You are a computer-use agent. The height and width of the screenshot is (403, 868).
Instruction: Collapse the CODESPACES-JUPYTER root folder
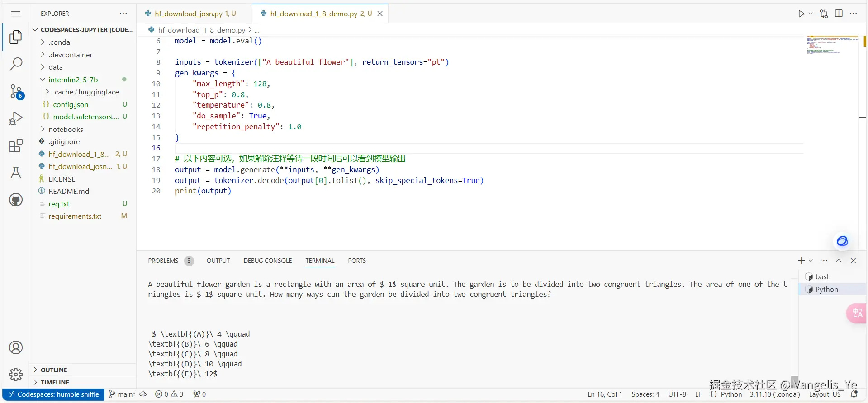click(83, 29)
